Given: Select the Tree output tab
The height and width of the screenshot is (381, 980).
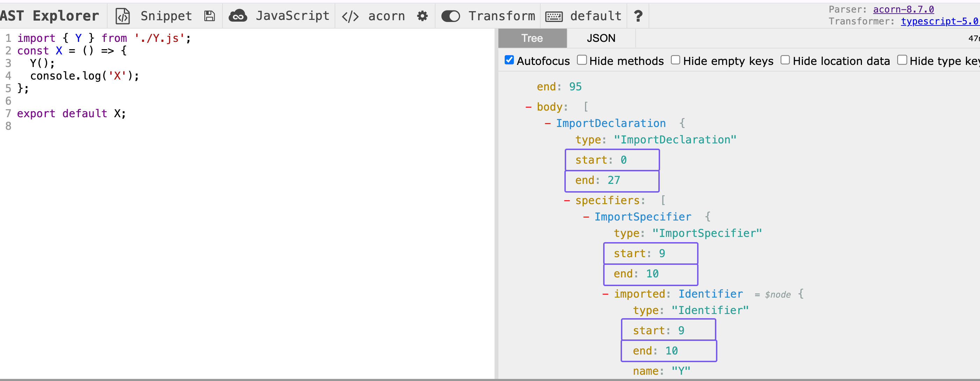Looking at the screenshot, I should 532,38.
